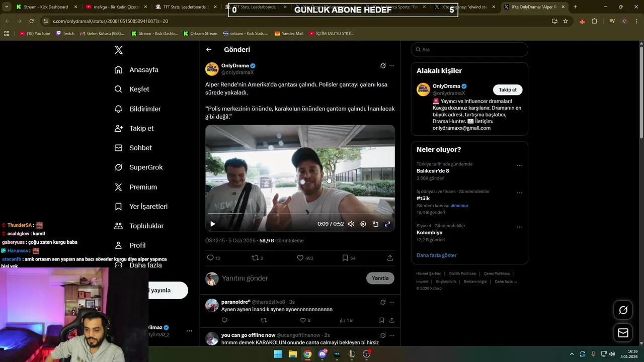Image resolution: width=644 pixels, height=362 pixels.
Task: Open floating Grok button
Action: tap(623, 310)
